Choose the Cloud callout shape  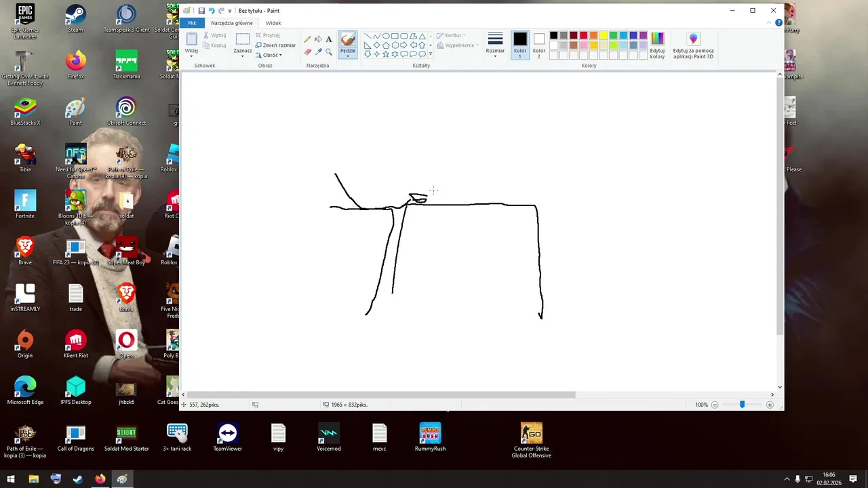pyautogui.click(x=422, y=54)
